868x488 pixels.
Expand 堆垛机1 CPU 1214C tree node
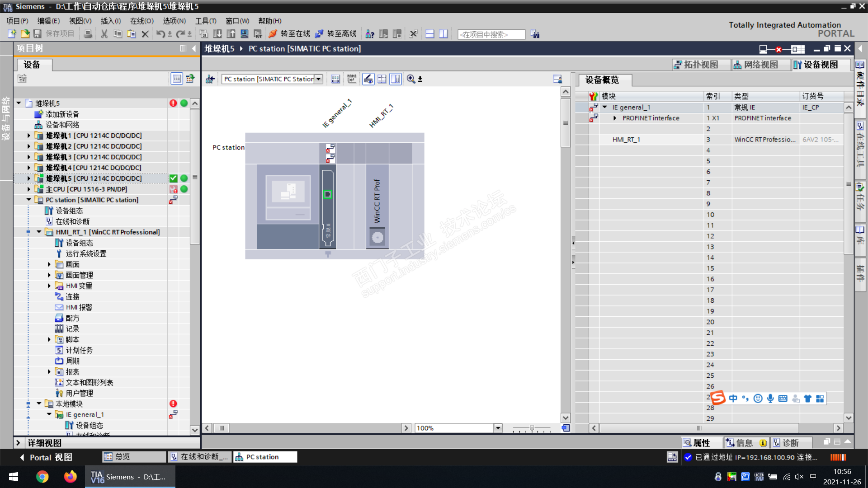(x=29, y=136)
